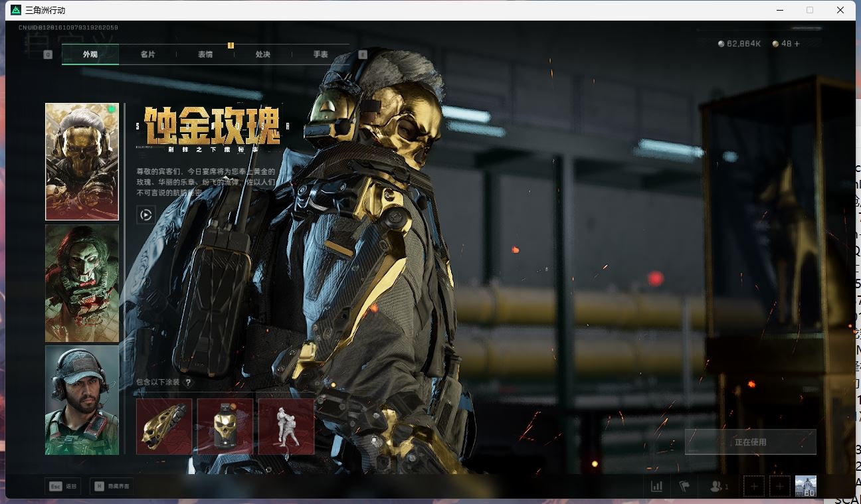Click the E key next-tab icon
This screenshot has width=861, height=504.
[x=363, y=54]
